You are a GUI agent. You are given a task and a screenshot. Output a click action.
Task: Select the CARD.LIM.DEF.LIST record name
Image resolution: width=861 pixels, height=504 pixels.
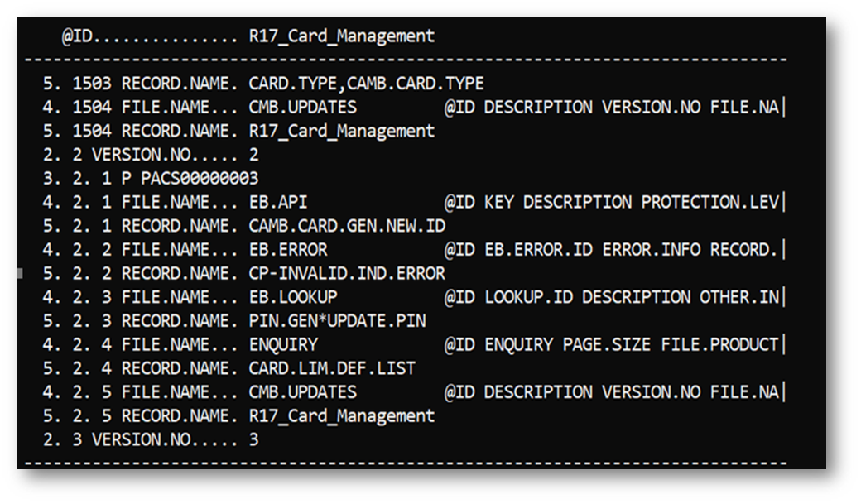pyautogui.click(x=332, y=368)
